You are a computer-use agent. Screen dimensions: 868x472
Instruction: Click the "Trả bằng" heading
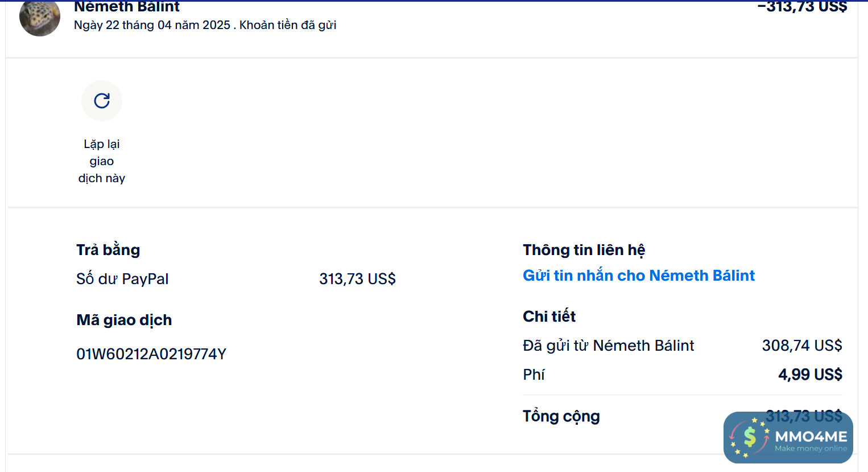pos(108,250)
